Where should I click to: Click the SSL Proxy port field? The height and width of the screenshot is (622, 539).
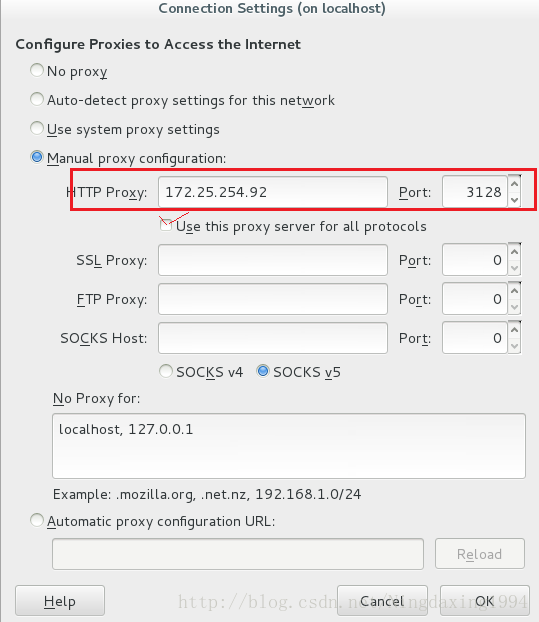tap(475, 260)
